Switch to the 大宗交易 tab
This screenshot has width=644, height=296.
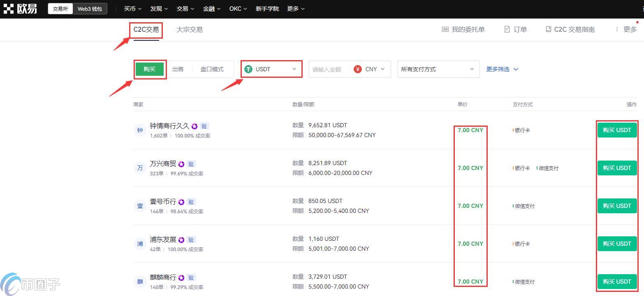[189, 30]
